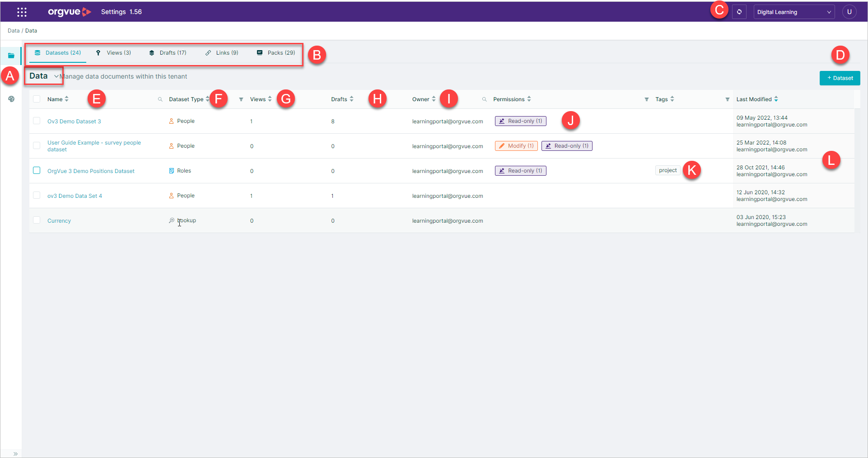Image resolution: width=868 pixels, height=458 pixels.
Task: Check the Ov3 Demo Dataset 3 row checkbox
Action: point(37,121)
